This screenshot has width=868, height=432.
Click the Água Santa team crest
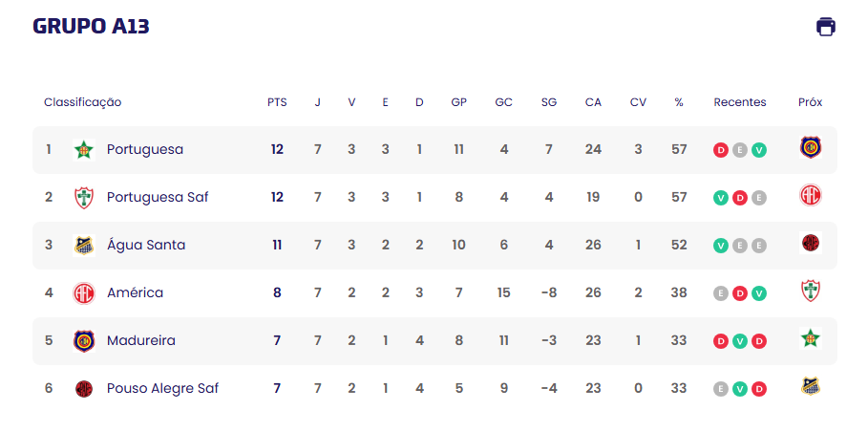tap(84, 246)
